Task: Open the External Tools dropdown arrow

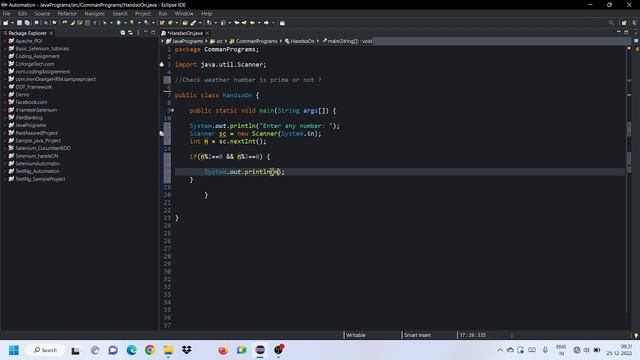Action: point(153,23)
